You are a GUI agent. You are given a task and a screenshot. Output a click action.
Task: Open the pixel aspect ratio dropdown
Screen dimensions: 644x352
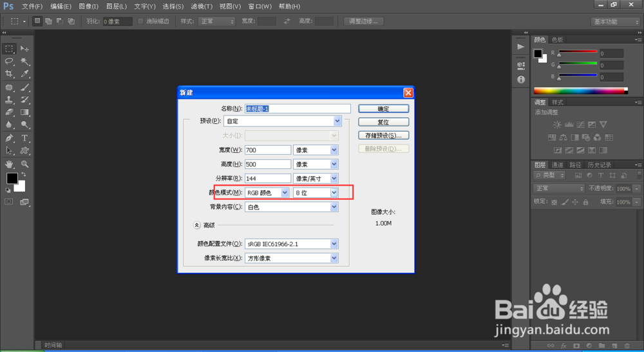292,259
